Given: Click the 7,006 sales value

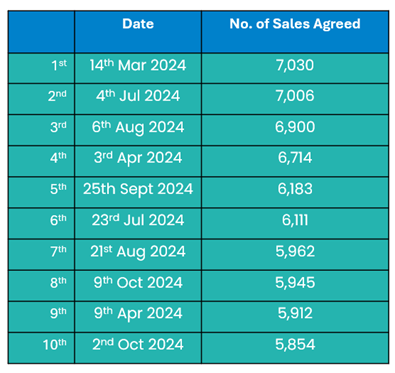Looking at the screenshot, I should [x=295, y=96].
